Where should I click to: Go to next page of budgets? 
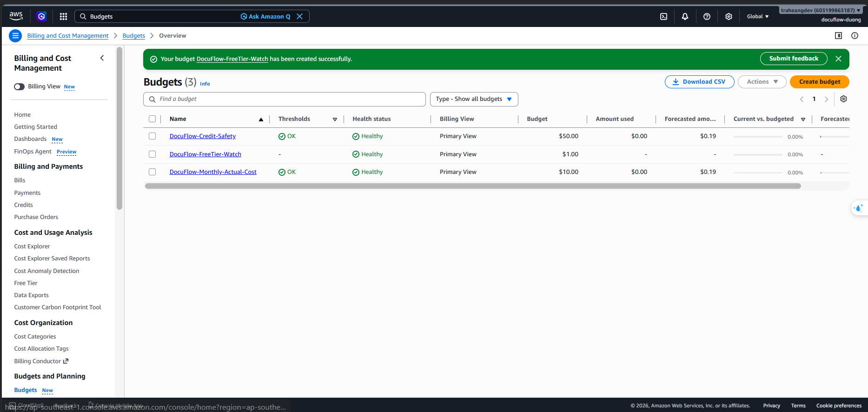[826, 99]
